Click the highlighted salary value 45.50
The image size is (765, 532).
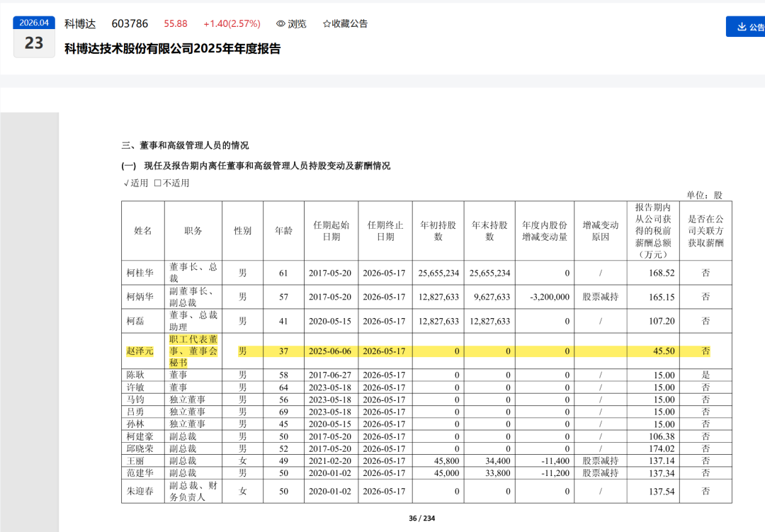tap(664, 351)
